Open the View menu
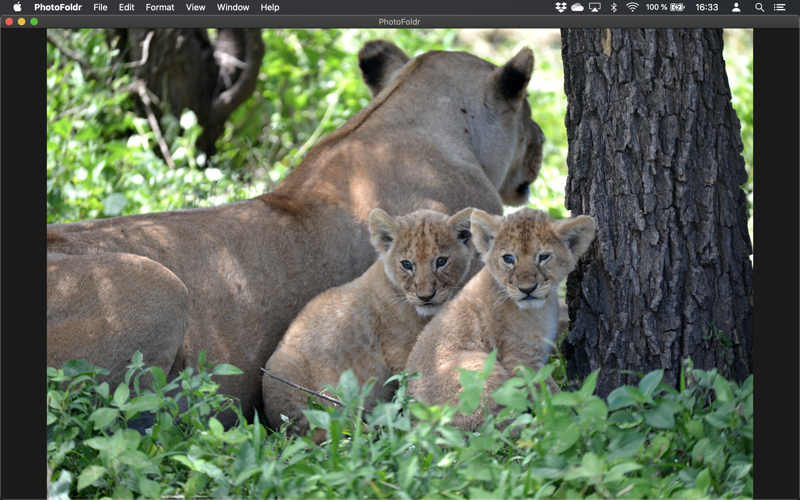 pos(195,7)
